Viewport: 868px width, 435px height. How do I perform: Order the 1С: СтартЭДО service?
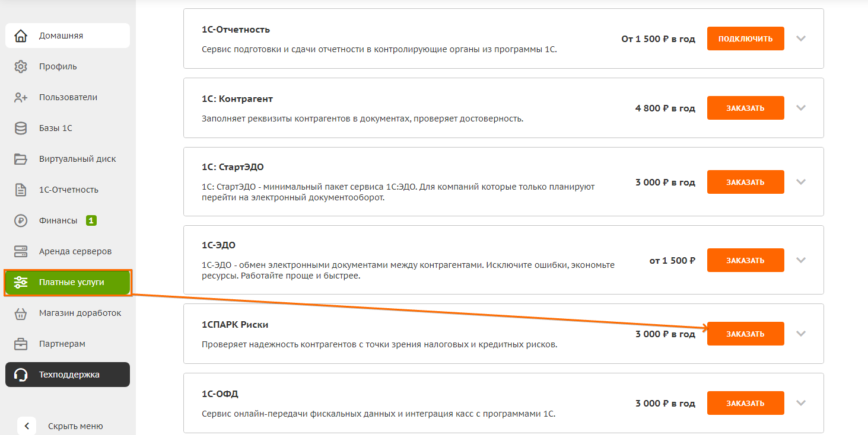[745, 182]
